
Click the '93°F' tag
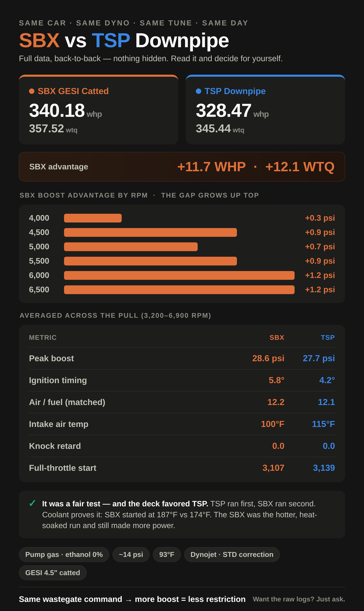click(167, 555)
